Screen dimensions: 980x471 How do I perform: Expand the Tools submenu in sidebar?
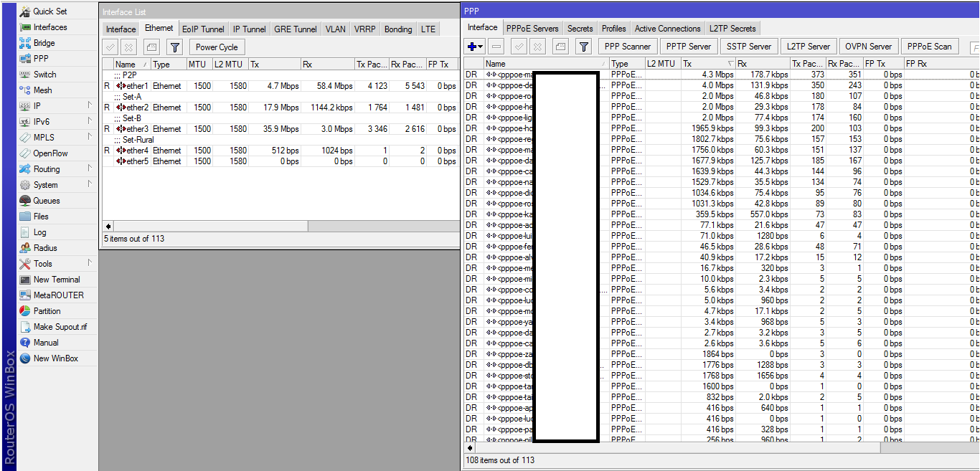90,264
